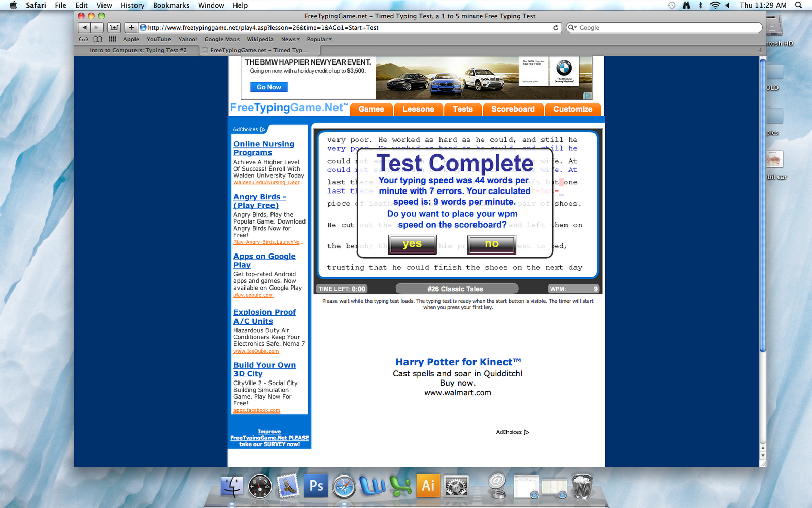Open the File menu
Image resolution: width=812 pixels, height=508 pixels.
tap(60, 5)
